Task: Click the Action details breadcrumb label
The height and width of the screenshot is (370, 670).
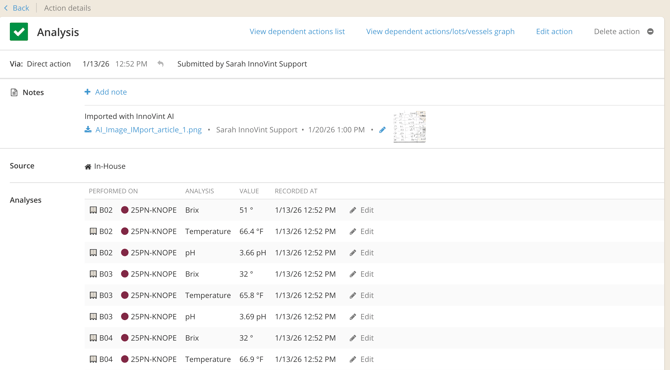Action: tap(68, 8)
